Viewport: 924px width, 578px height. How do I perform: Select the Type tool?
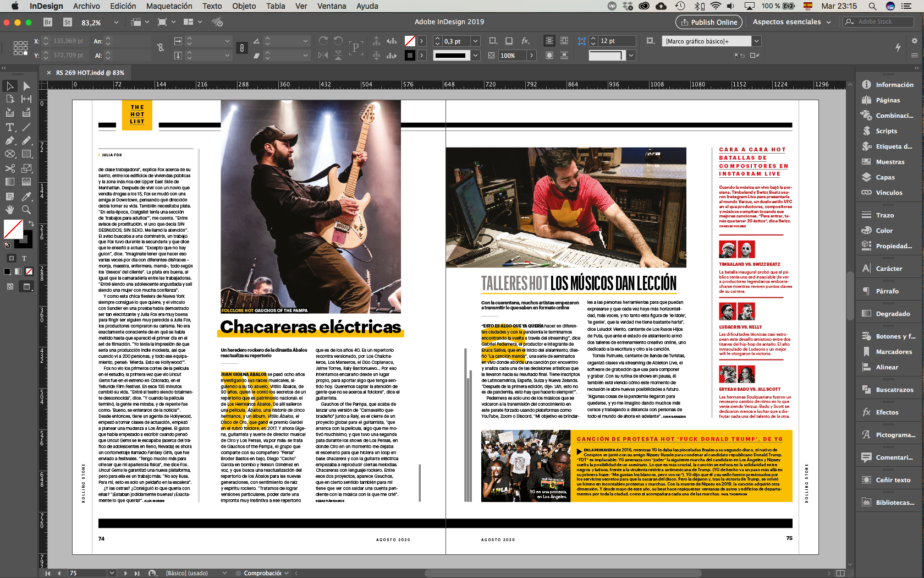click(x=10, y=127)
